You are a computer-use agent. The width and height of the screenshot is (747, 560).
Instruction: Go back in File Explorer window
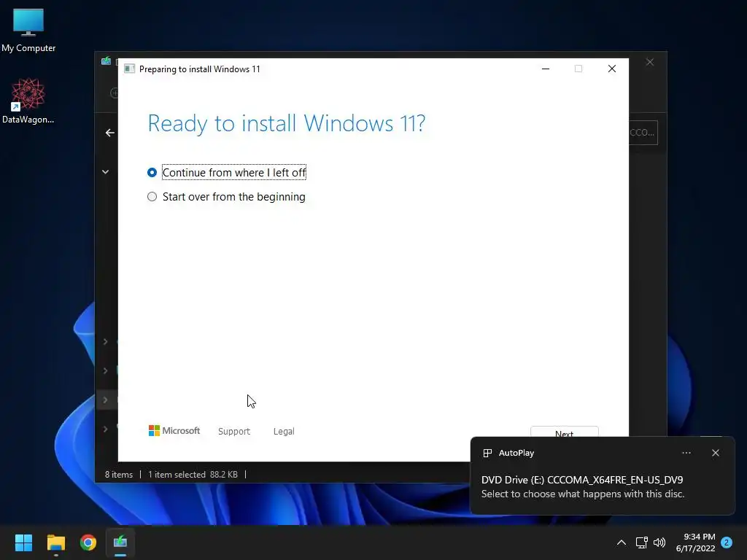pyautogui.click(x=110, y=133)
